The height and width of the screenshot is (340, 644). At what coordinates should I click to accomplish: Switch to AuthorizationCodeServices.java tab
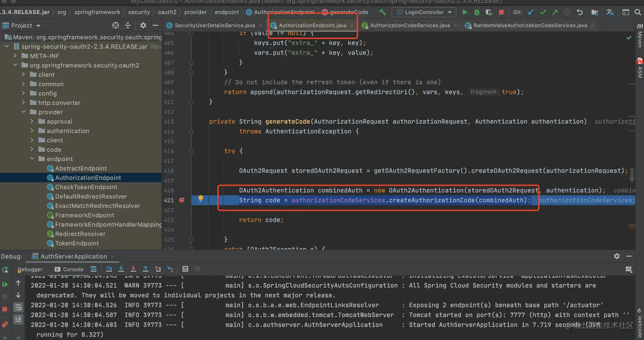pyautogui.click(x=409, y=26)
